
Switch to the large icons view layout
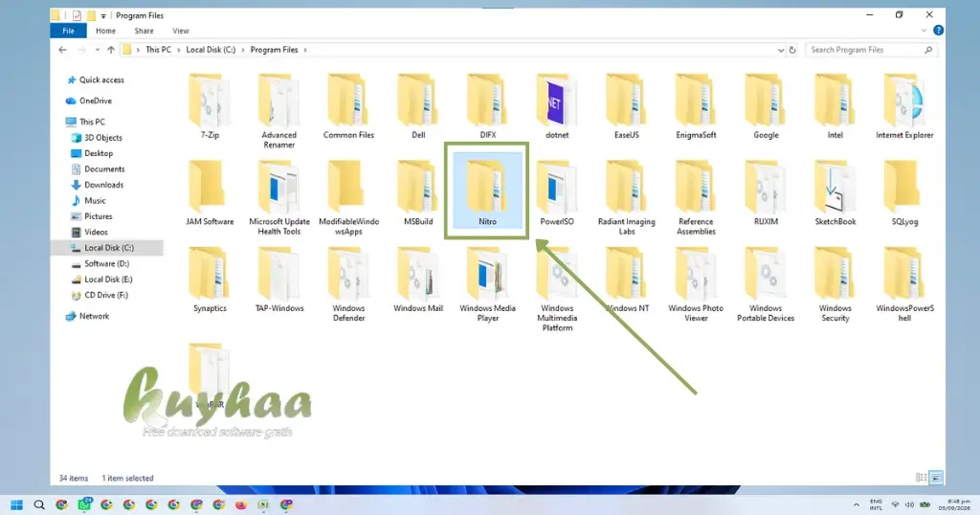coord(936,478)
